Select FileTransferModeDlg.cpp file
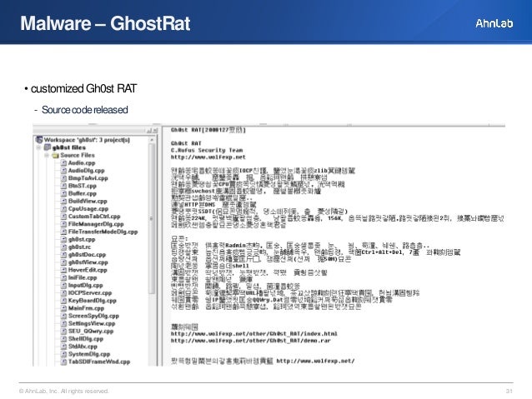Screen dimensions: 532x399 pos(103,232)
